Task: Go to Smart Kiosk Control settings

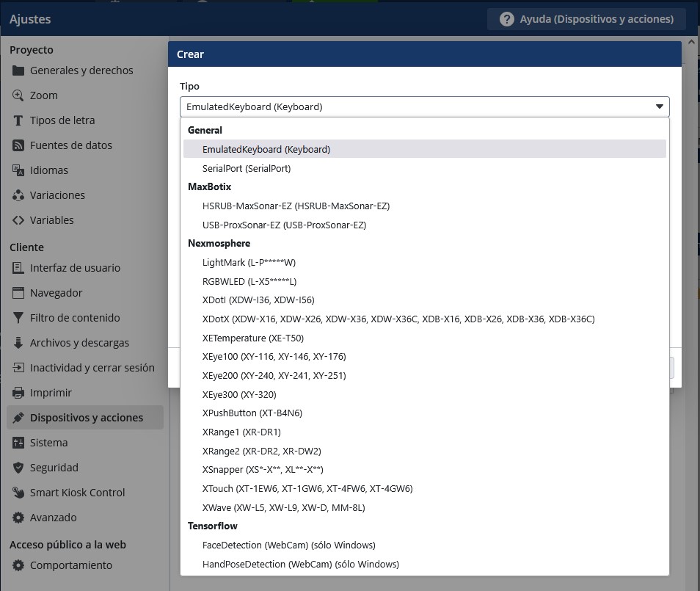Action: click(77, 493)
